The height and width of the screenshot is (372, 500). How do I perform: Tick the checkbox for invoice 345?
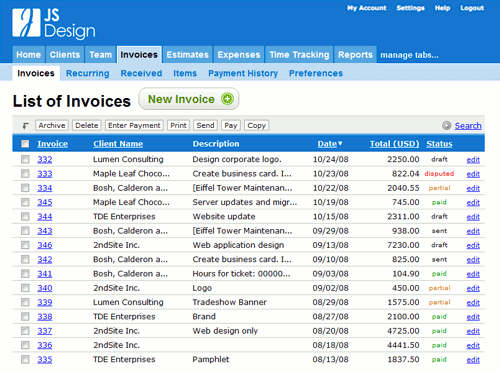[25, 202]
